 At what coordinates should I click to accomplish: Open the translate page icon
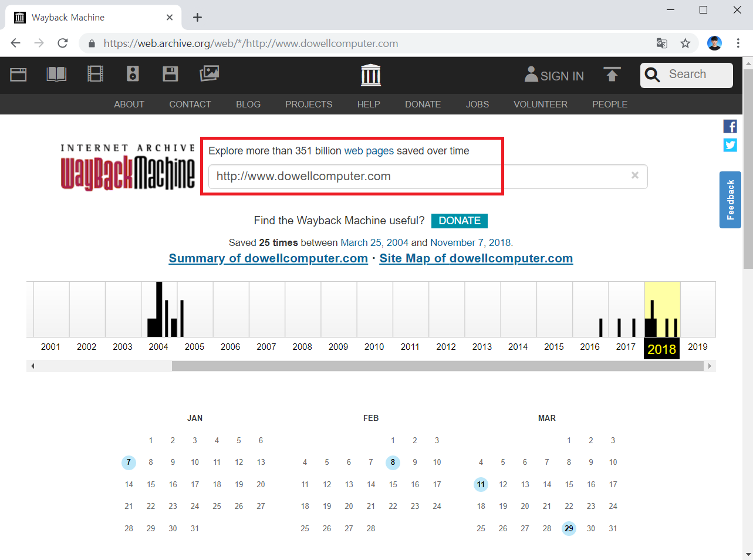tap(662, 43)
